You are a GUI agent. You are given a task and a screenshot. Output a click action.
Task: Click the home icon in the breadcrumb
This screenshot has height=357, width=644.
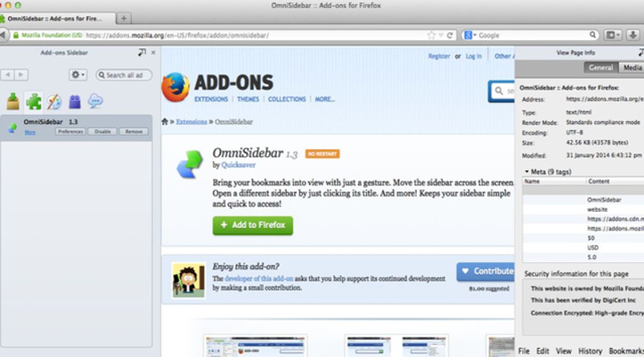(165, 122)
